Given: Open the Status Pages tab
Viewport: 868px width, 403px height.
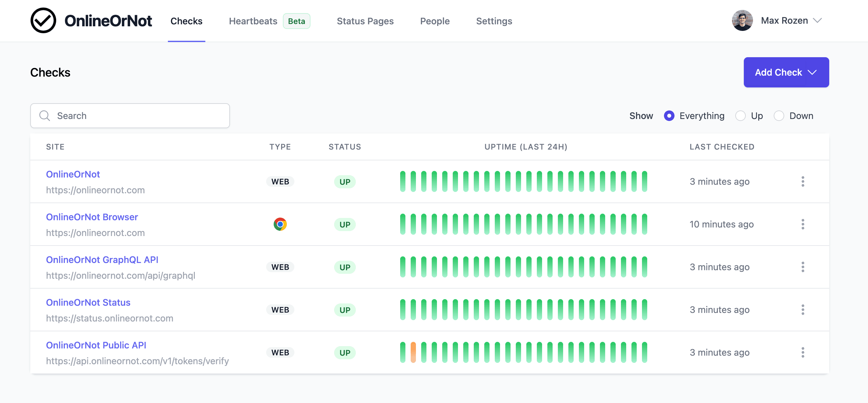Looking at the screenshot, I should click(365, 21).
